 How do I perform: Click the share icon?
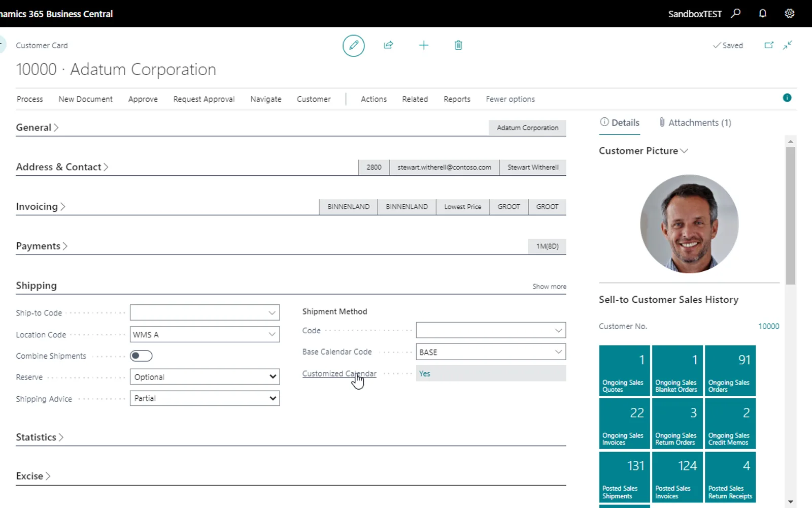388,45
